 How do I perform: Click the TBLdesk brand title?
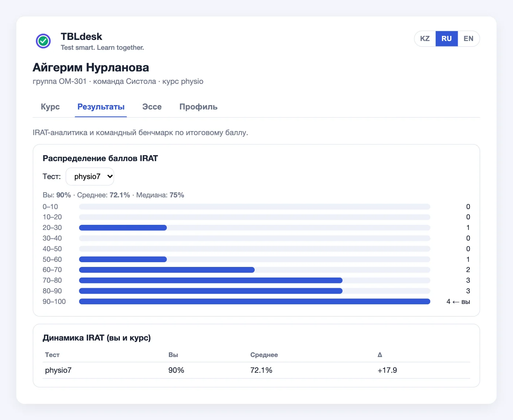point(81,37)
